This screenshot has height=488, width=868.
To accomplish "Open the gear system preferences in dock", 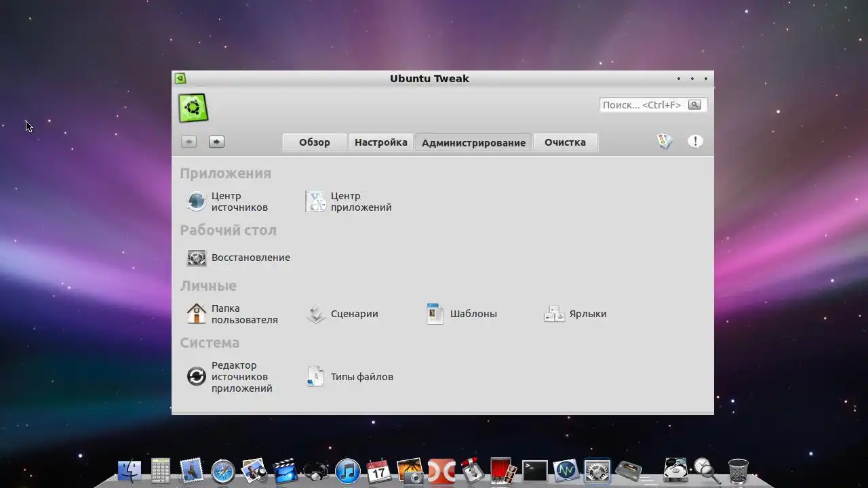I will point(597,472).
